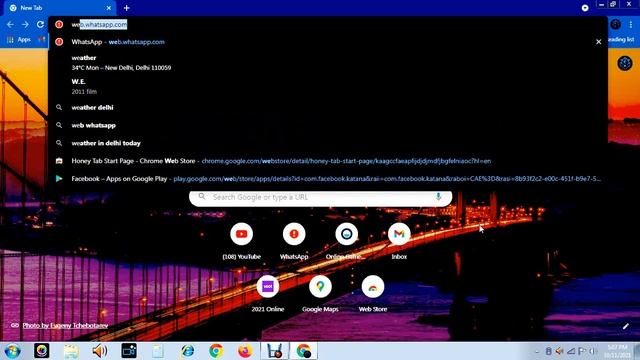Viewport: 640px width, 360px height.
Task: Open the WhatsApp shortcut tile
Action: coord(294,241)
